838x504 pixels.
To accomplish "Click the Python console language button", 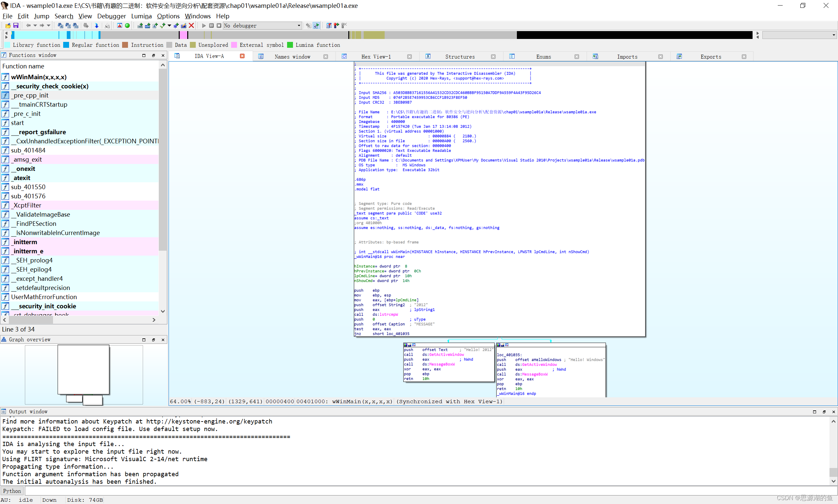I will [12, 491].
